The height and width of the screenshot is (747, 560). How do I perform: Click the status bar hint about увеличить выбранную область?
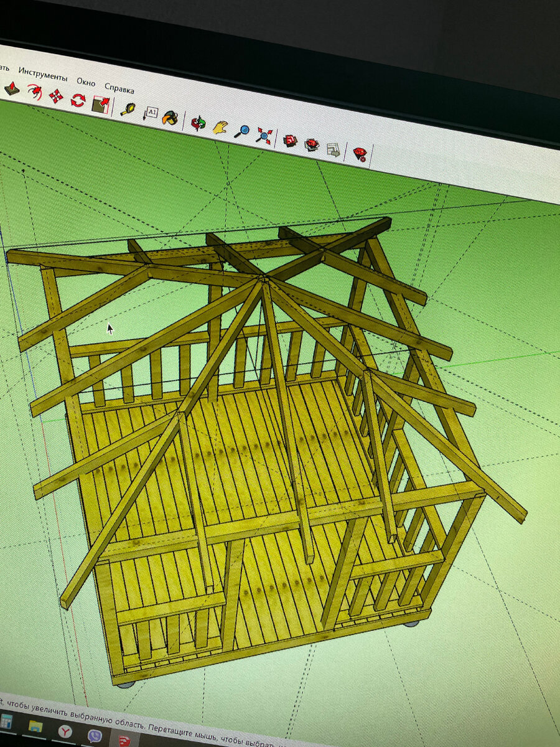click(x=73, y=715)
